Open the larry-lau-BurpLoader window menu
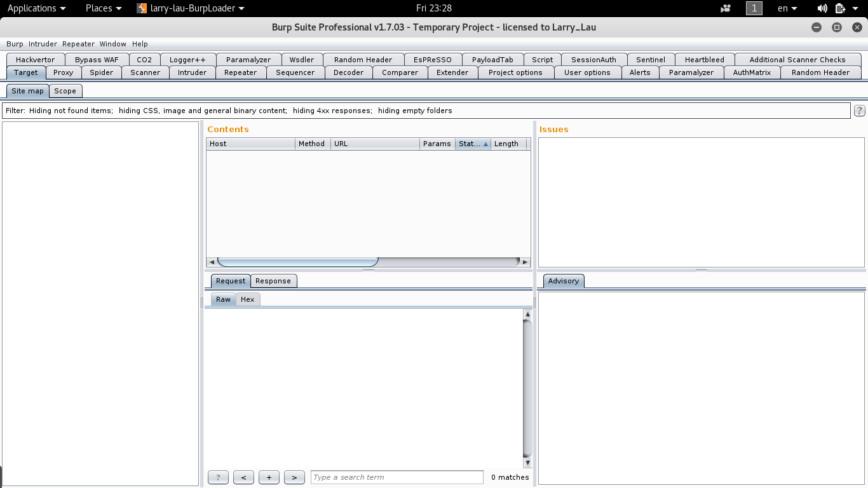 pyautogui.click(x=191, y=8)
